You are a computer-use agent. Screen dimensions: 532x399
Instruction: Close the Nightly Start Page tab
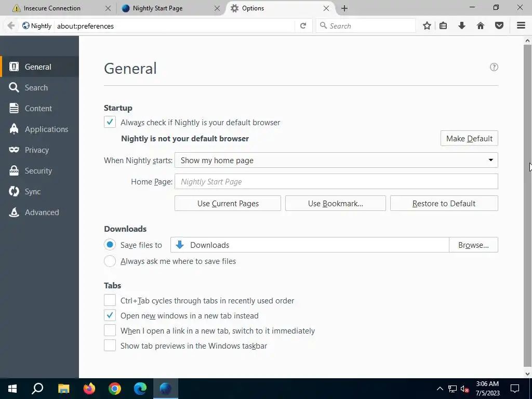(217, 8)
